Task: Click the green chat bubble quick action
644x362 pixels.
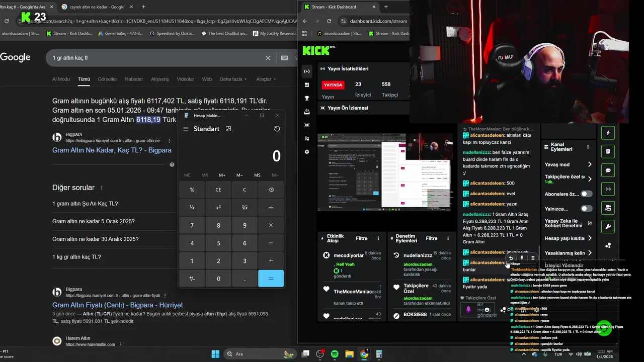Action: pyautogui.click(x=608, y=170)
